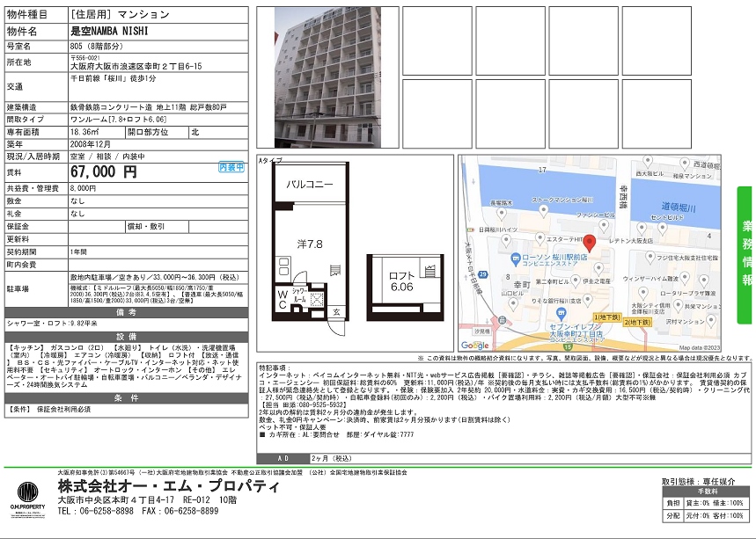This screenshot has width=756, height=539.
Task: Click the gas stove icon in floor plan
Action: (x=283, y=266)
